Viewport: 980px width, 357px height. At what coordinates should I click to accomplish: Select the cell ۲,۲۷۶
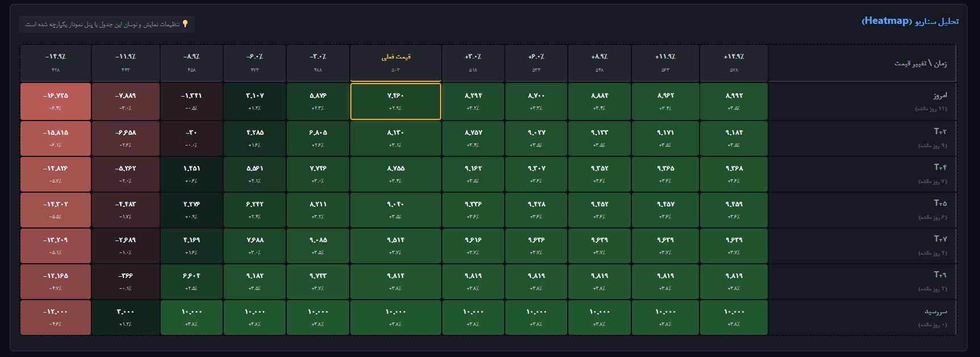(x=191, y=210)
